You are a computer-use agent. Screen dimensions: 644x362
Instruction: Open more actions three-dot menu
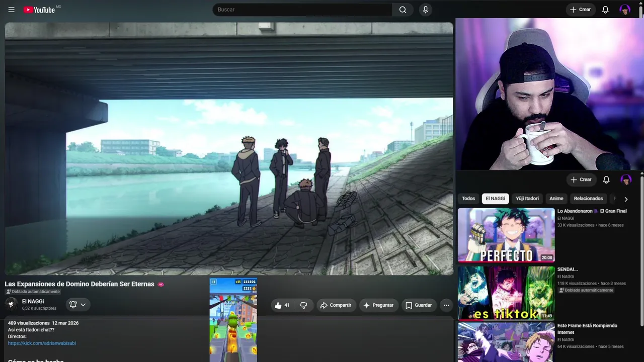tap(446, 305)
